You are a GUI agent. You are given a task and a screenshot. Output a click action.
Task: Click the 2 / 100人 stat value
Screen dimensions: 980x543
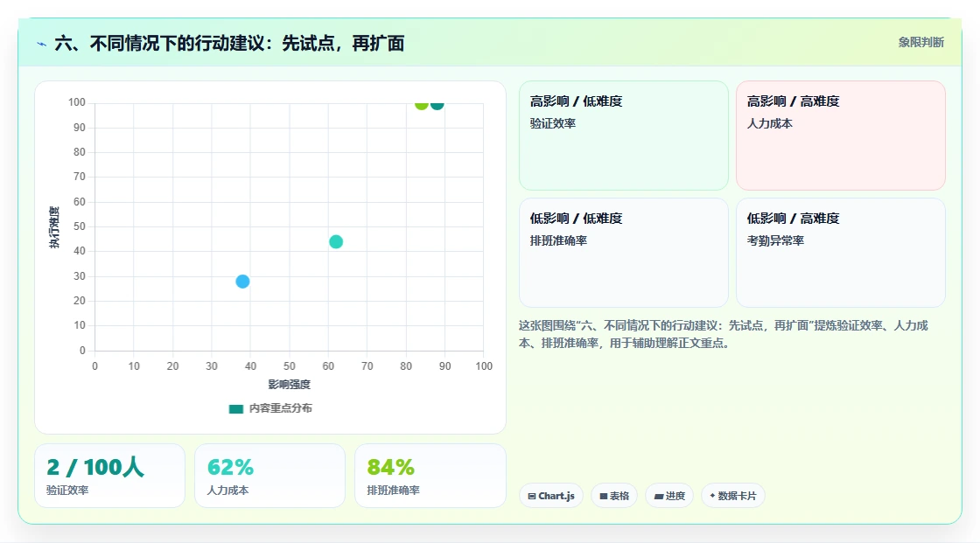tap(95, 467)
